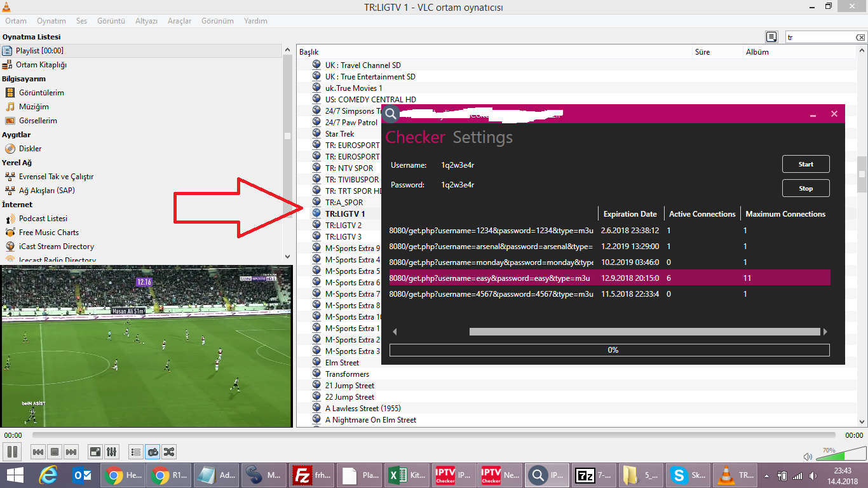Click the magnifier icon on the Checker title bar

point(390,114)
